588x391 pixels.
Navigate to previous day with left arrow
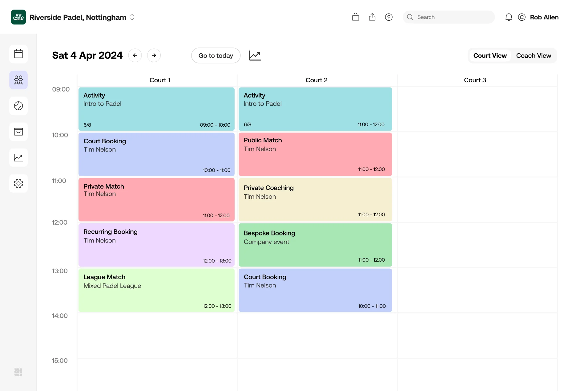click(135, 55)
